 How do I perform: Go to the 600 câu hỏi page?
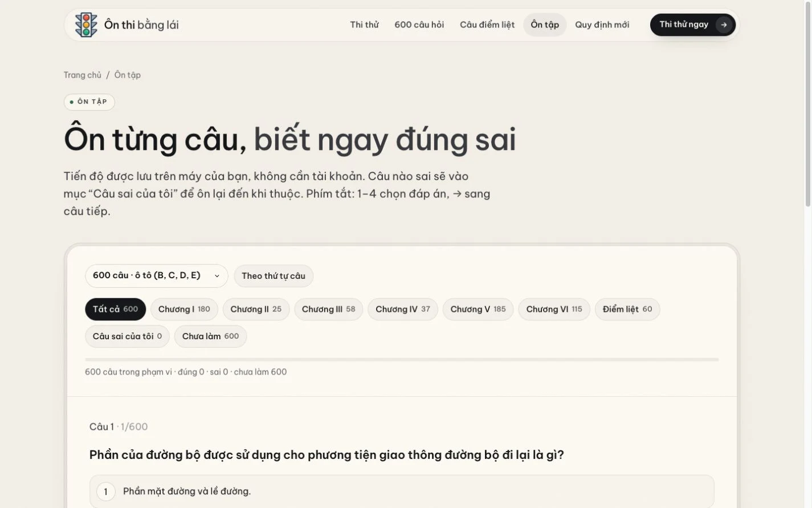click(419, 25)
